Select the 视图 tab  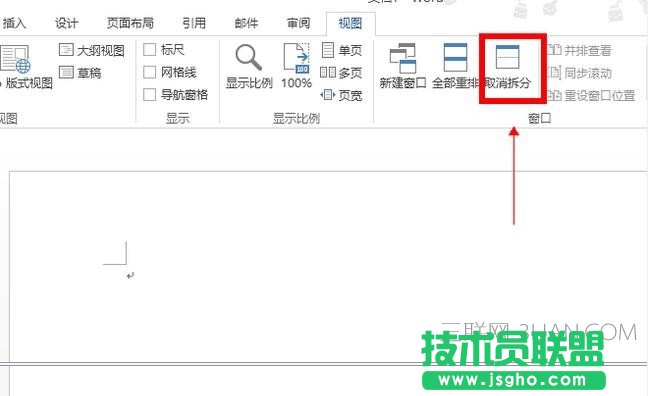(350, 23)
